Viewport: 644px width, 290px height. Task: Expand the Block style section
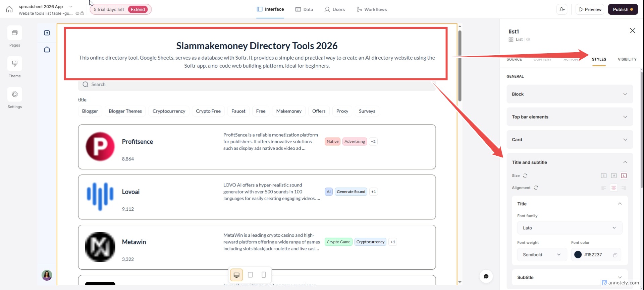pyautogui.click(x=570, y=94)
